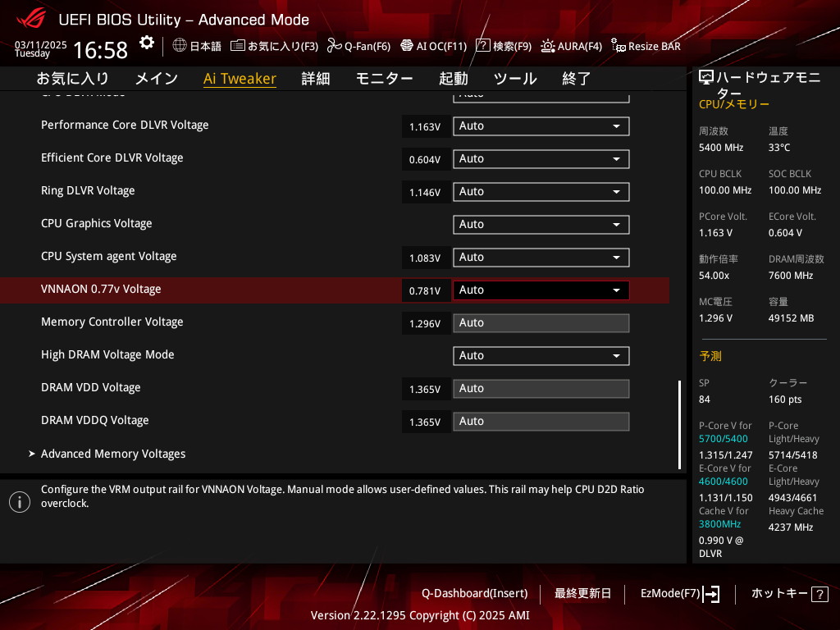
Task: Switch to EzMode(F7)
Action: coord(670,594)
